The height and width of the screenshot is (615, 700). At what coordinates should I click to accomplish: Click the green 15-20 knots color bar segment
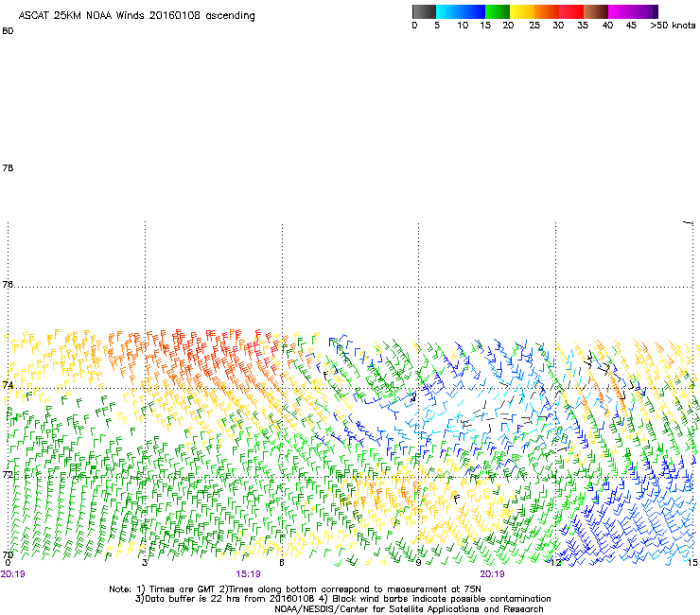point(498,11)
